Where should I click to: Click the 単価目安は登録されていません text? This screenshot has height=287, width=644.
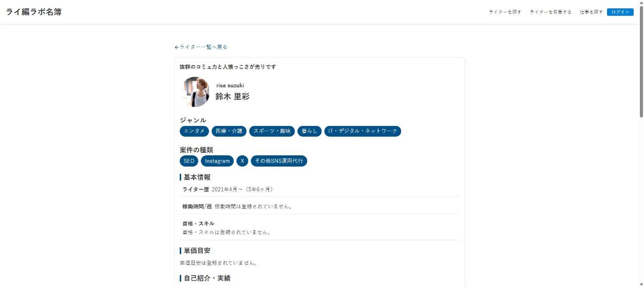click(x=218, y=263)
